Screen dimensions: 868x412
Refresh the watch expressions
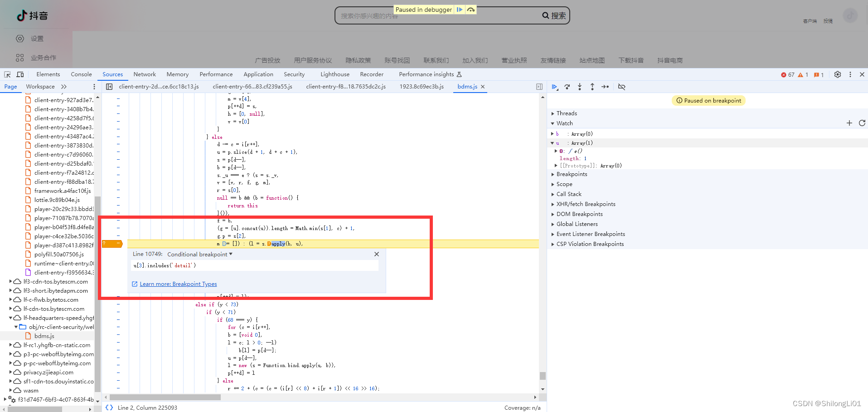[x=862, y=123]
